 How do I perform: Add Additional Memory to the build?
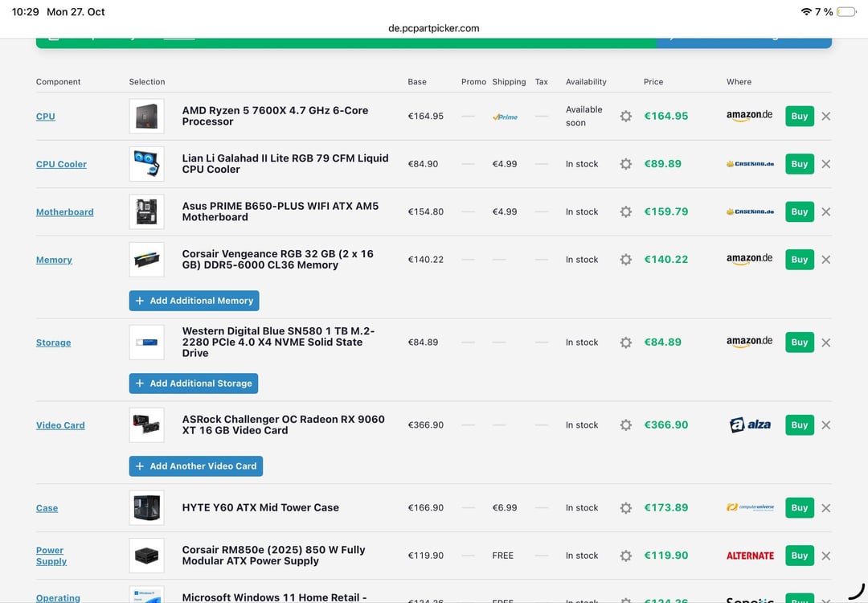[194, 301]
